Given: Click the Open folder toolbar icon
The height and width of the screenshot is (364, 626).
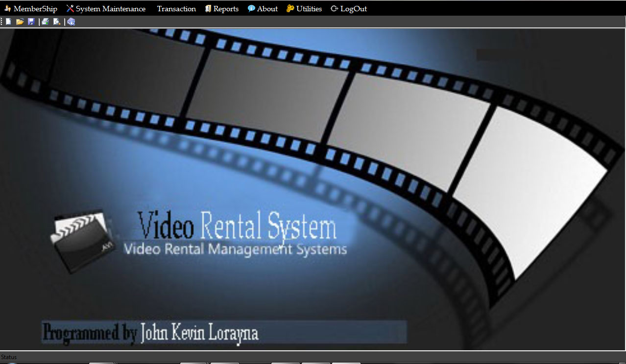Looking at the screenshot, I should pyautogui.click(x=20, y=22).
